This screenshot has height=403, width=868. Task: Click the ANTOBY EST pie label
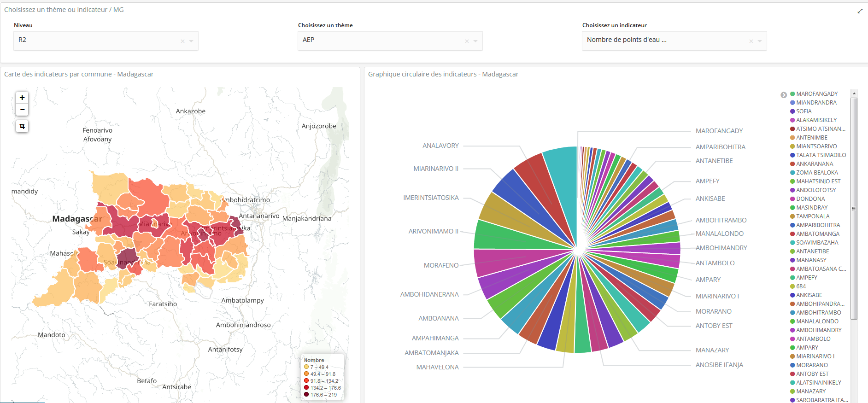click(x=714, y=326)
